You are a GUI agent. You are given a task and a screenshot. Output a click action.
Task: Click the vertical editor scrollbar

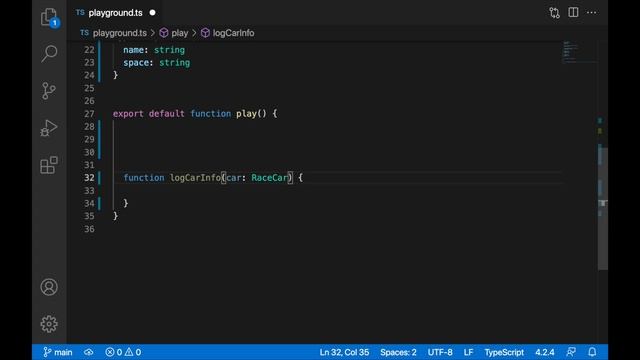[x=603, y=208]
